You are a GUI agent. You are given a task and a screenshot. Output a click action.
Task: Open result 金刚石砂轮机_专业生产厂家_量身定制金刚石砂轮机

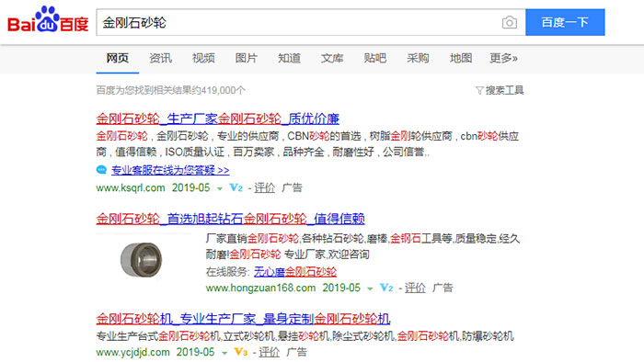pyautogui.click(x=243, y=319)
